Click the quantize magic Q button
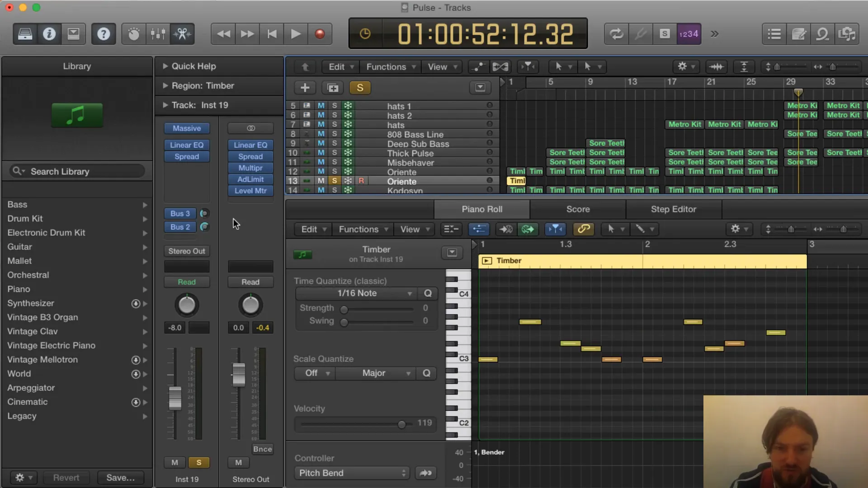 428,293
